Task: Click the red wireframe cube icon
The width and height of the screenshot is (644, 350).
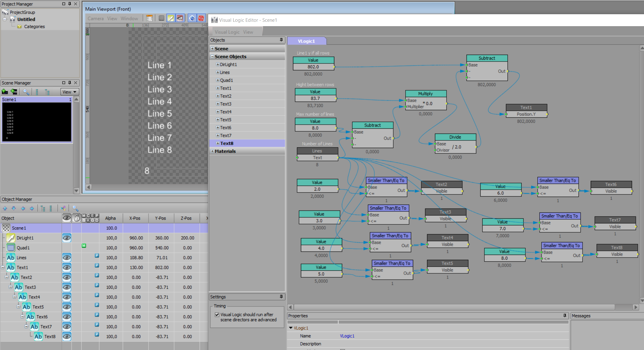Action: click(x=201, y=18)
